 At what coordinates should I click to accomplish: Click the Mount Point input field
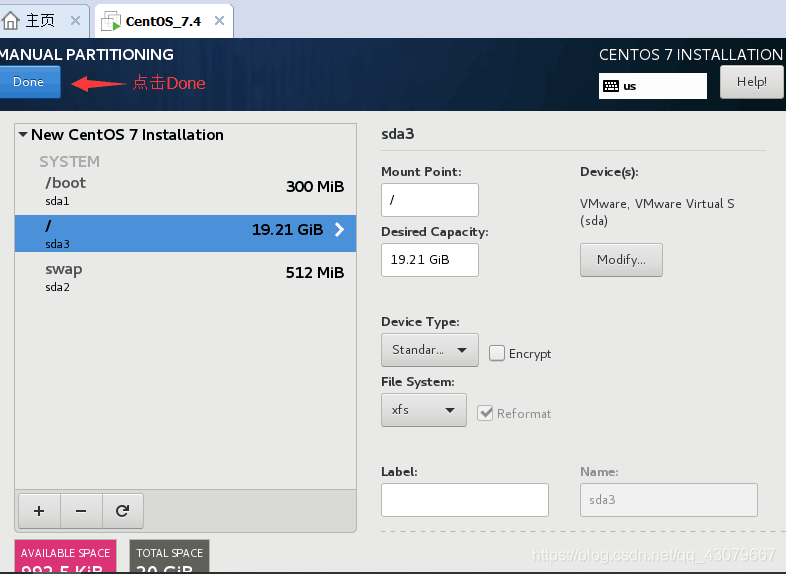click(430, 200)
